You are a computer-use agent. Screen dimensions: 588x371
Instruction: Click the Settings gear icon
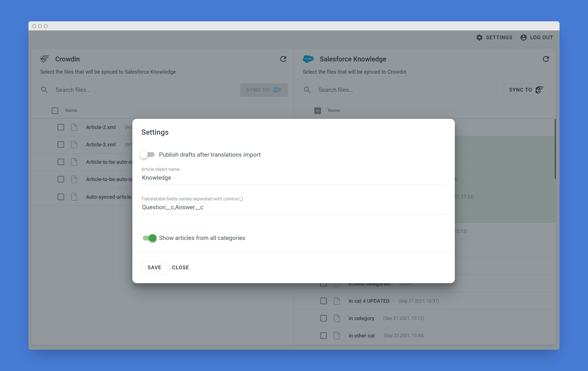click(479, 38)
